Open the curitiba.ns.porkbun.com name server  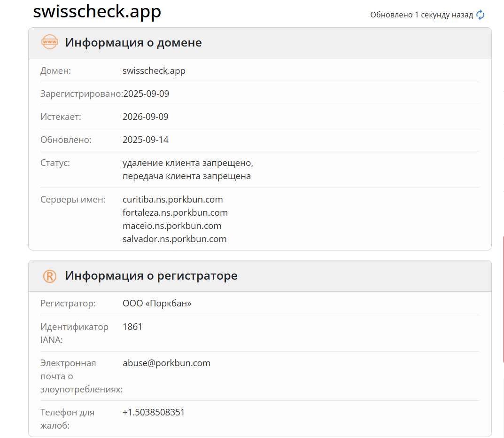(x=172, y=200)
